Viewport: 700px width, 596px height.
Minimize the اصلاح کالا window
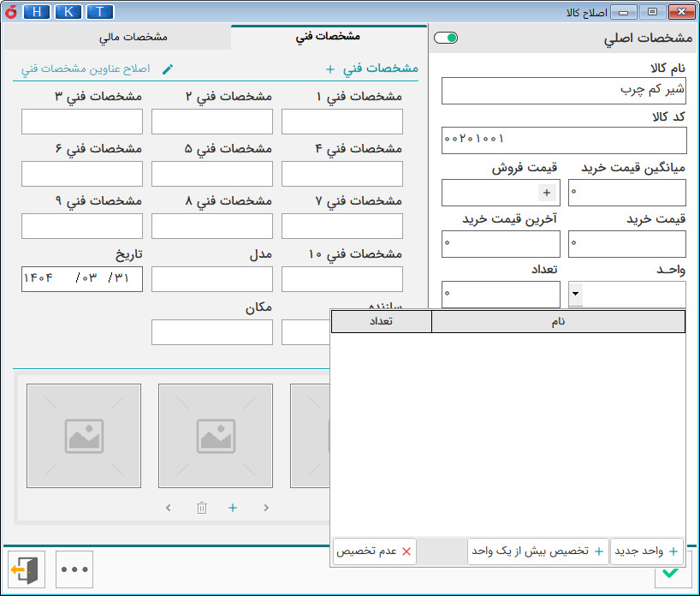624,12
